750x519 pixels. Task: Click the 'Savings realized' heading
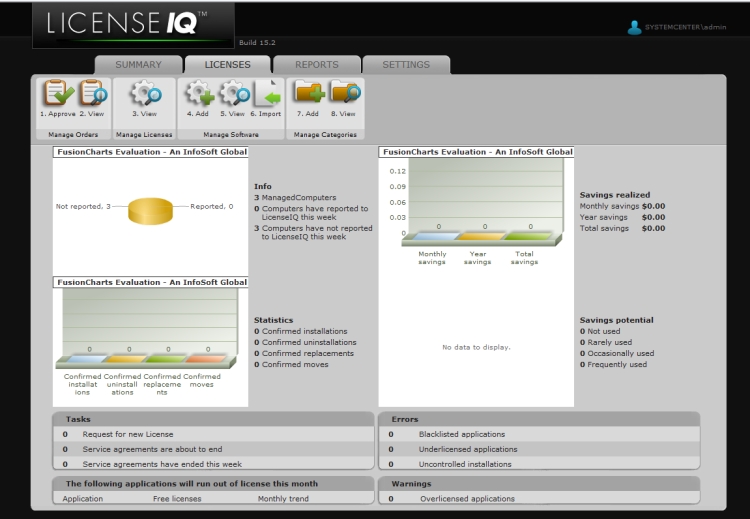pyautogui.click(x=615, y=195)
